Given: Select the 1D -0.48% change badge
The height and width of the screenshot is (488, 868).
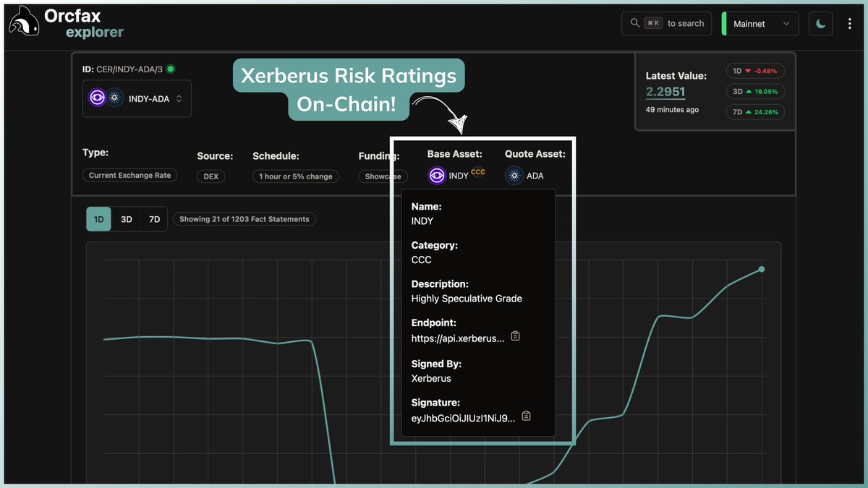Looking at the screenshot, I should (x=756, y=71).
